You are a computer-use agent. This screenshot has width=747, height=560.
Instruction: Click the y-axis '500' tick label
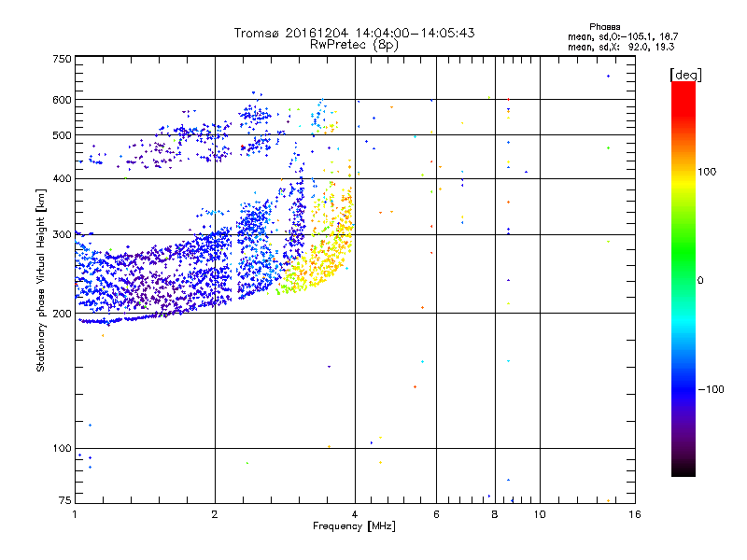pyautogui.click(x=62, y=135)
